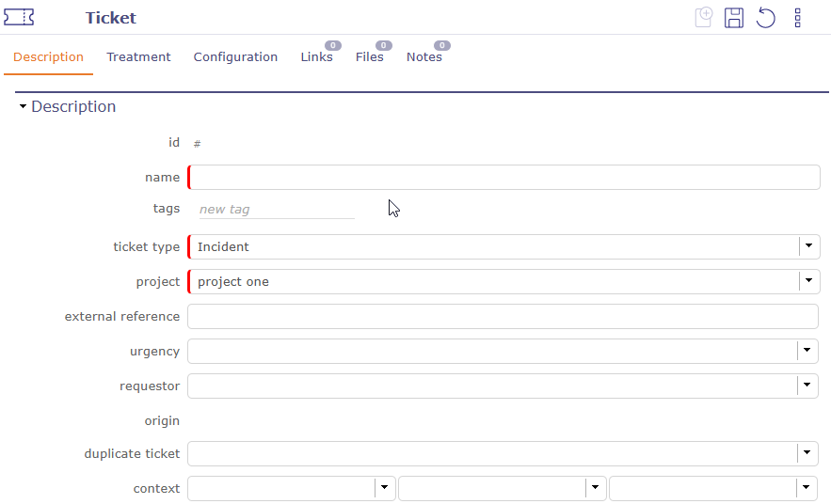
Task: Show the Notes tab
Action: 423,57
